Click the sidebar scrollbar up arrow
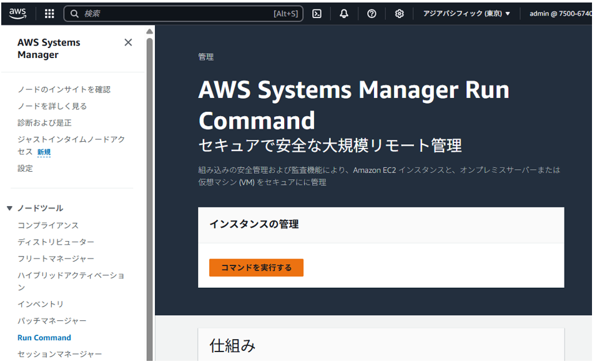 pos(150,31)
